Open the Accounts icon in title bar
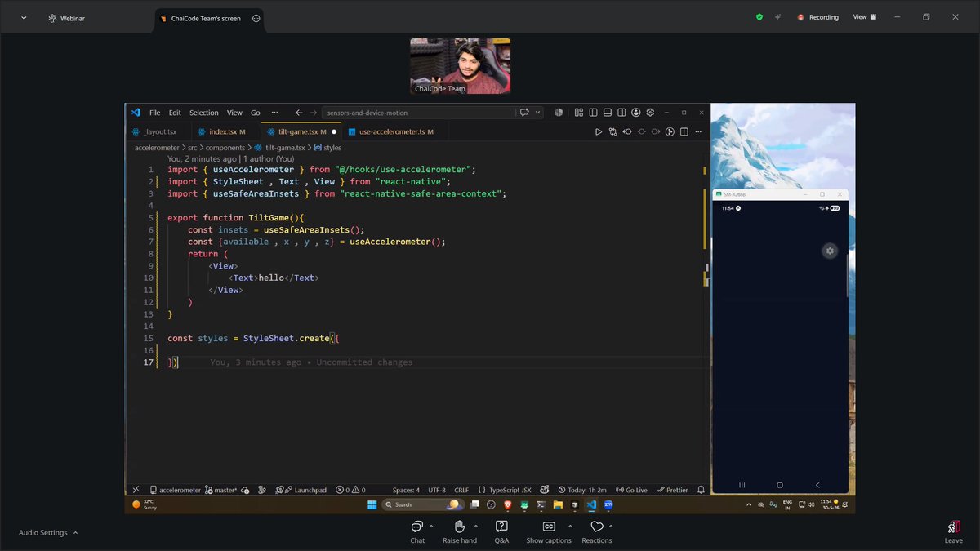The image size is (980, 551). pyautogui.click(x=635, y=113)
